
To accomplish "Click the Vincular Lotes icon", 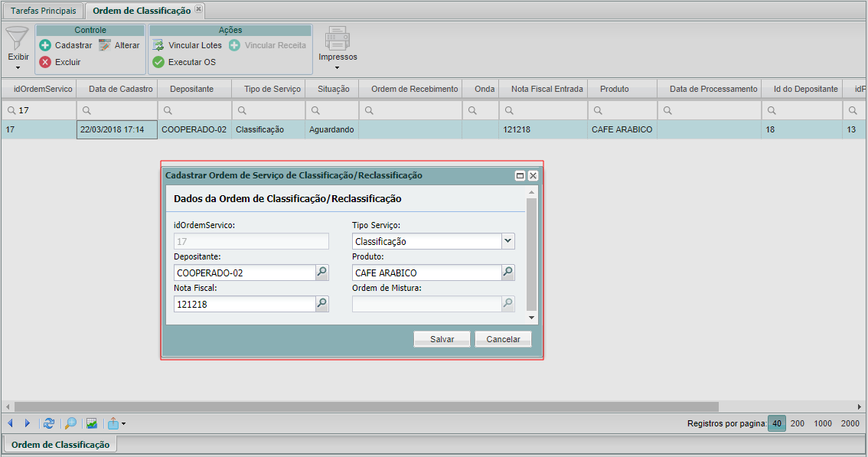I will pyautogui.click(x=158, y=45).
